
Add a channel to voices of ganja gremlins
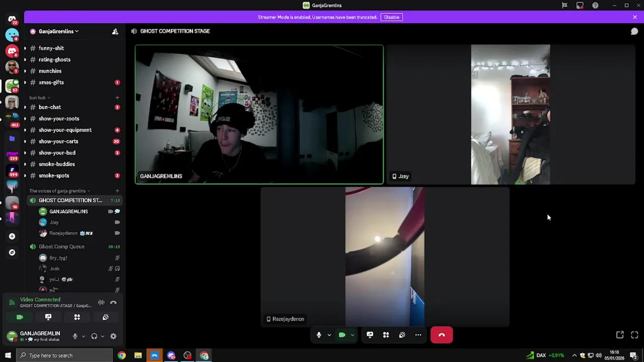(x=117, y=191)
